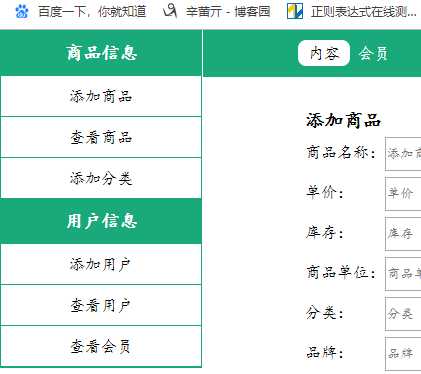Focus the 库存 input field
This screenshot has height=374, width=421.
point(403,234)
